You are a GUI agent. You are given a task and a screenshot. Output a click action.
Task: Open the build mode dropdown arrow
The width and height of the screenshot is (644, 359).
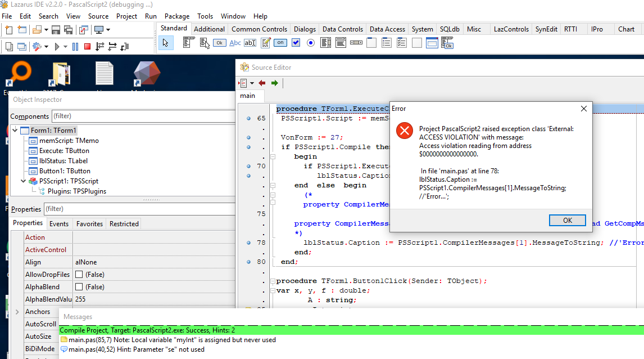(46, 47)
